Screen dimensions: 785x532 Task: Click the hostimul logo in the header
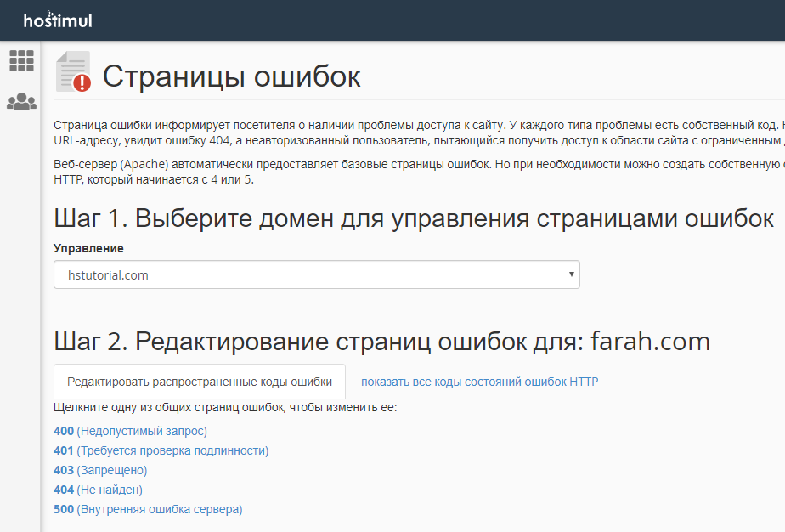pos(58,20)
